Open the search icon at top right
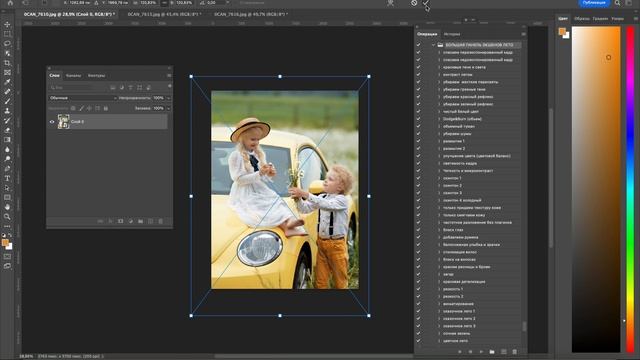Screen dimensions: 640x360 click(618, 3)
